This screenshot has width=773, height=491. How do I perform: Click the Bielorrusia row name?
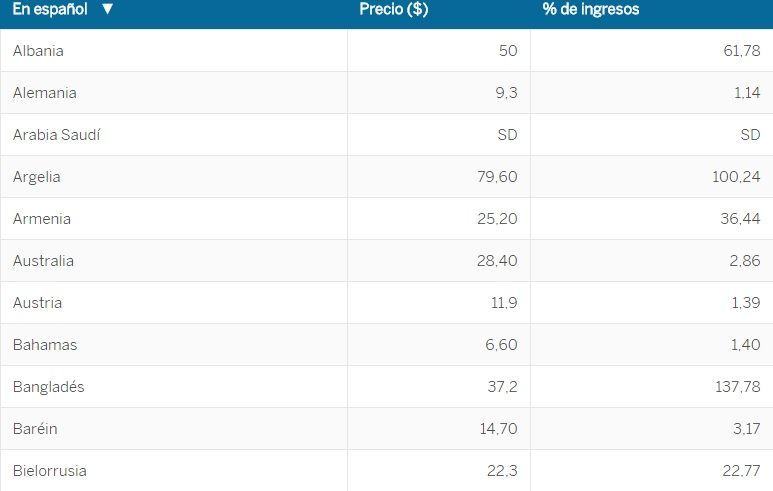pos(50,471)
